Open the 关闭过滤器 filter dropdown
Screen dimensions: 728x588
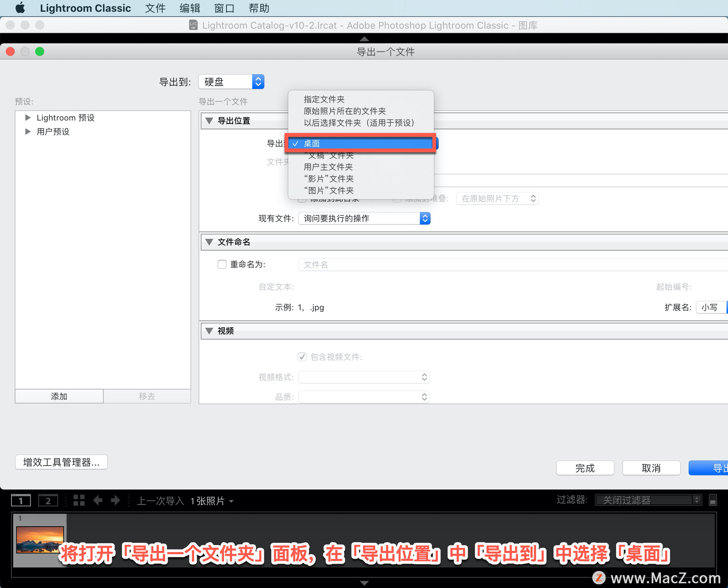pos(648,500)
